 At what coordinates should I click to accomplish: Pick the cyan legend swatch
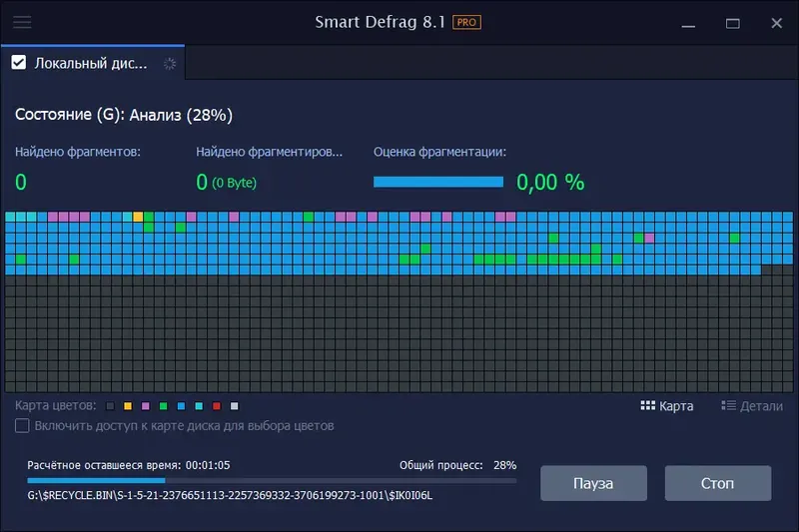[199, 406]
